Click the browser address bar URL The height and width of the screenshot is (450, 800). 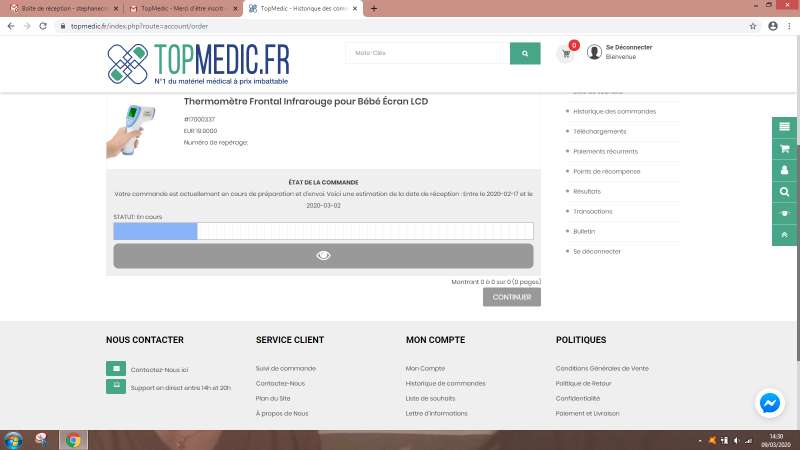click(x=139, y=26)
